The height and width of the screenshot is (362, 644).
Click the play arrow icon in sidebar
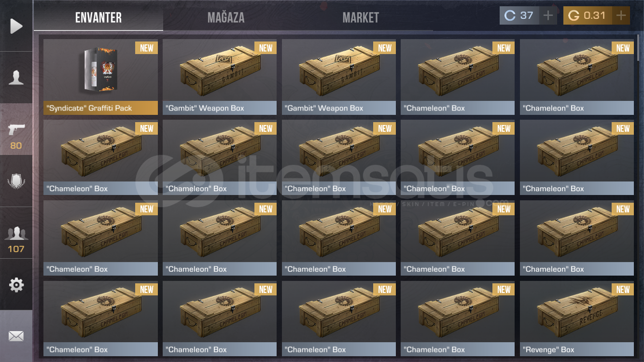point(16,26)
